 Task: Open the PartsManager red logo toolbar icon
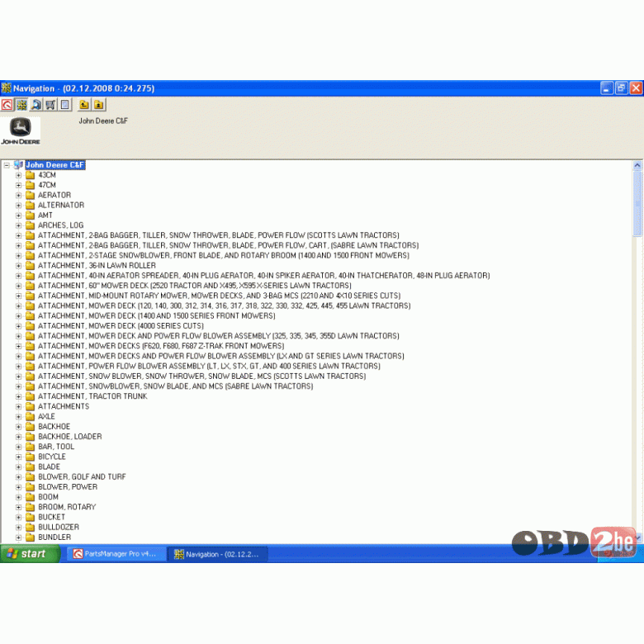click(7, 105)
